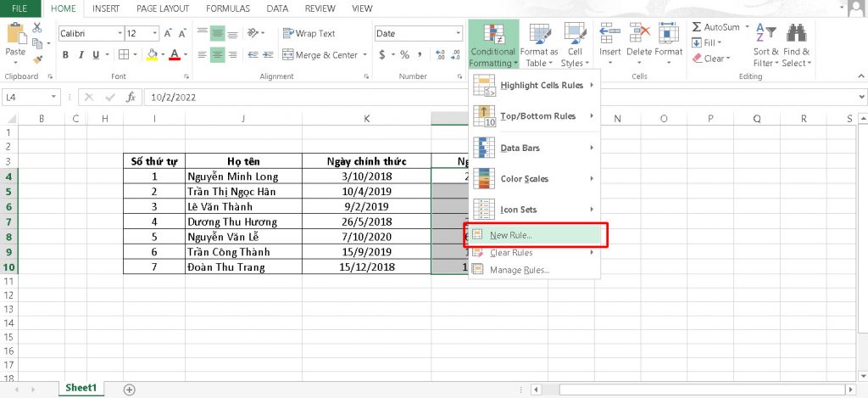Open the font size 12 dropdown
868x398 pixels.
[x=156, y=34]
